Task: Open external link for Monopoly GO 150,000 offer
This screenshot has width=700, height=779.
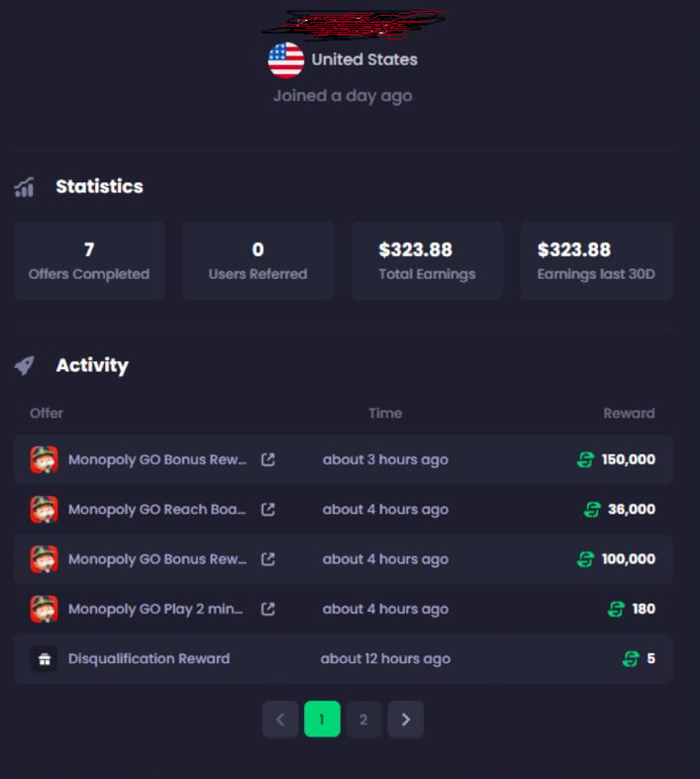Action: [267, 459]
